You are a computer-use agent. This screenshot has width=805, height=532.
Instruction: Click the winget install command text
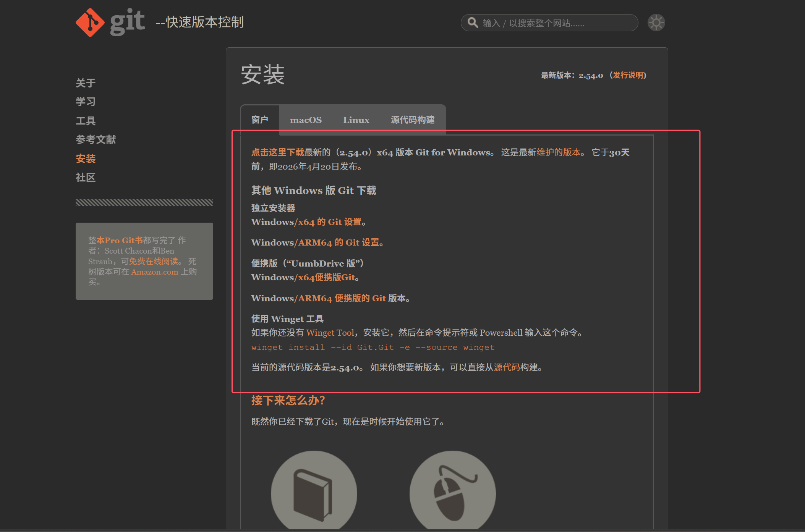[x=373, y=348]
